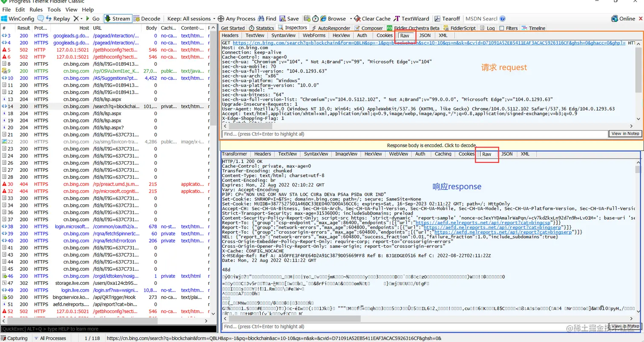Select request Headers inspector tab
The width and height of the screenshot is (644, 342).
230,35
